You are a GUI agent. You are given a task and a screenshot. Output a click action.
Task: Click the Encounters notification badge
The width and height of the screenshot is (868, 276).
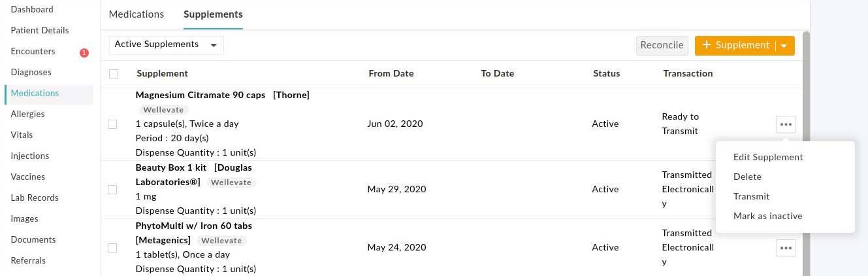click(x=84, y=52)
